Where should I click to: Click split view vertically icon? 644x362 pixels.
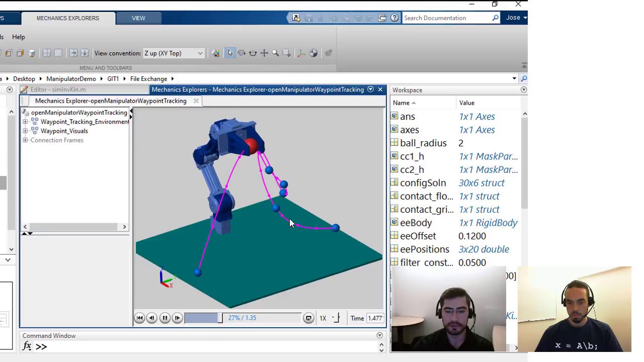73,53
